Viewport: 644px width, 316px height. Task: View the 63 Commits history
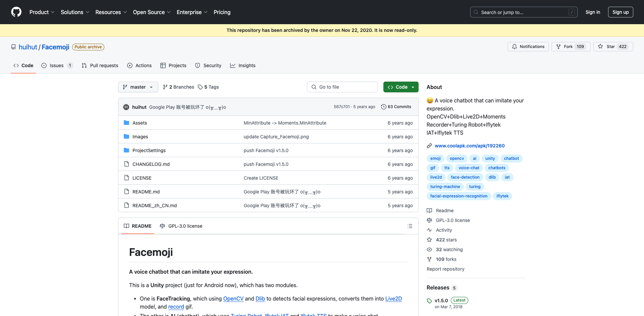click(x=396, y=107)
